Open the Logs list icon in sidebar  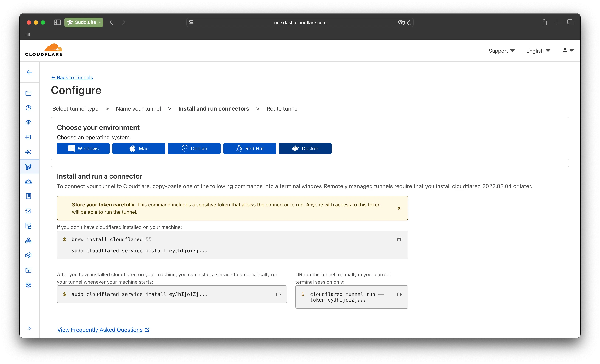(x=28, y=196)
